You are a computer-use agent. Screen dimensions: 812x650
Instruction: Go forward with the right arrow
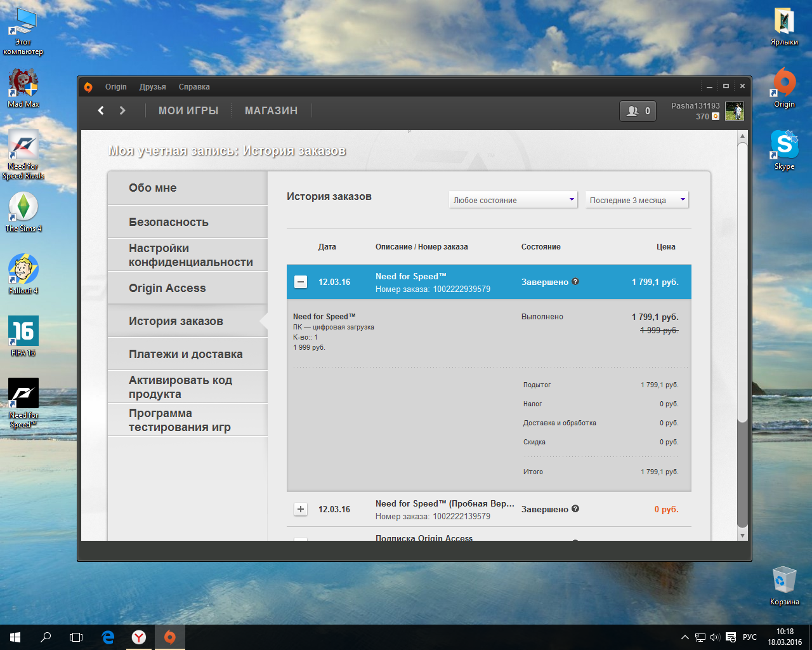(x=122, y=110)
